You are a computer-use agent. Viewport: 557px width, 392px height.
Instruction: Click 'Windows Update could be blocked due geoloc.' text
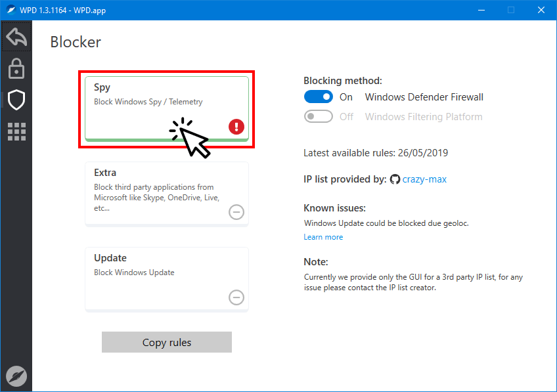pyautogui.click(x=386, y=223)
